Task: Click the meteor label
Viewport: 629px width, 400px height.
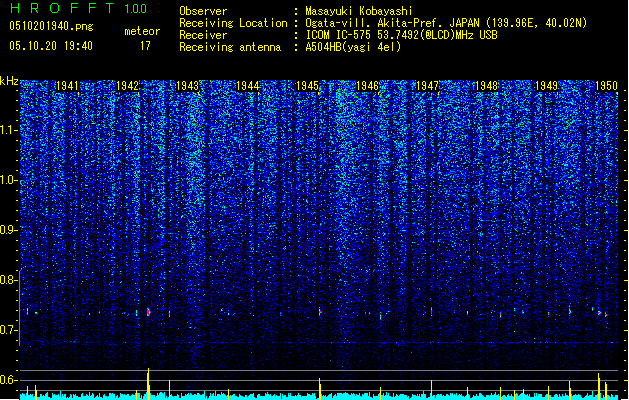Action: click(x=142, y=31)
